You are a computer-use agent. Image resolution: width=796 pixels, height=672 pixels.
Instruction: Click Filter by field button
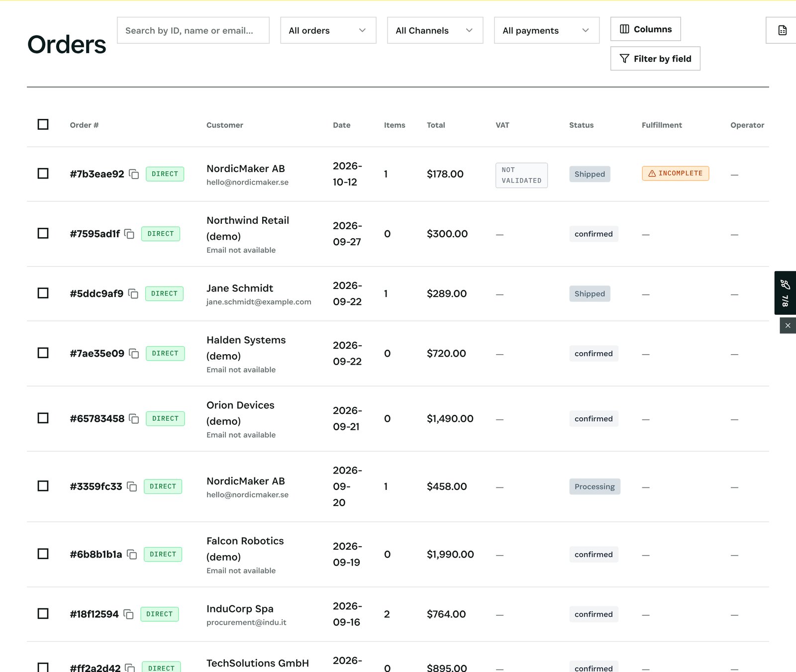655,59
